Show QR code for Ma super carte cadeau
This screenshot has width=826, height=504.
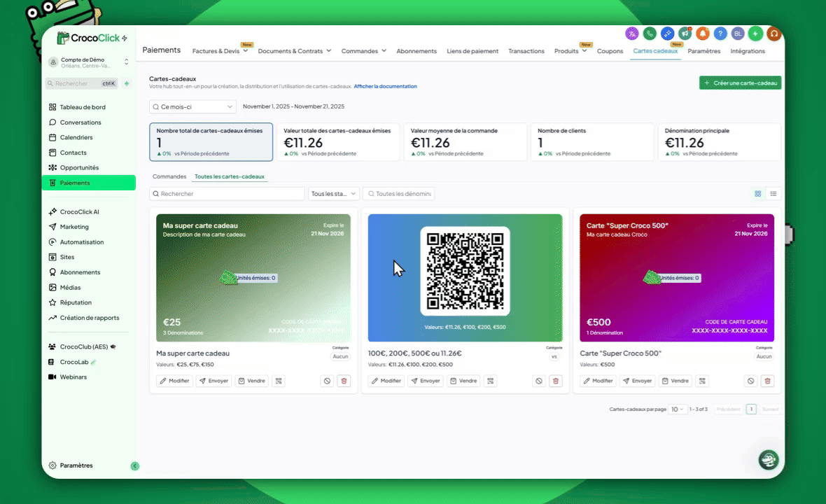pyautogui.click(x=279, y=381)
